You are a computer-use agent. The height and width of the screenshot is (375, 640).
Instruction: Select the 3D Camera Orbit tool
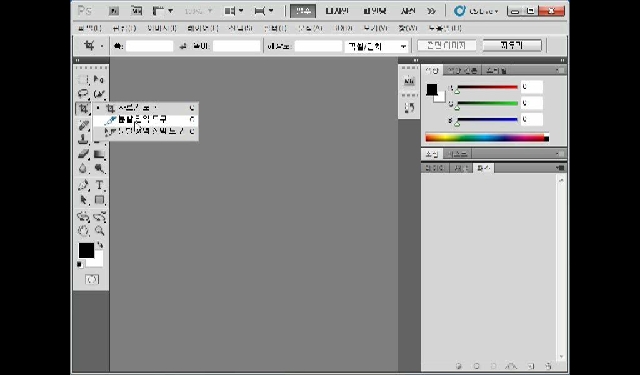[x=99, y=217]
